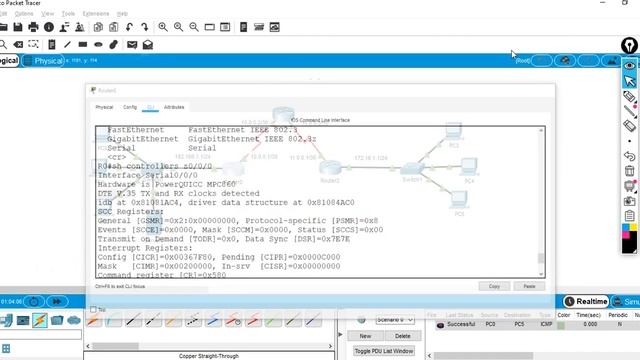The width and height of the screenshot is (640, 360).
Task: Click New scenario button
Action: pos(365,336)
